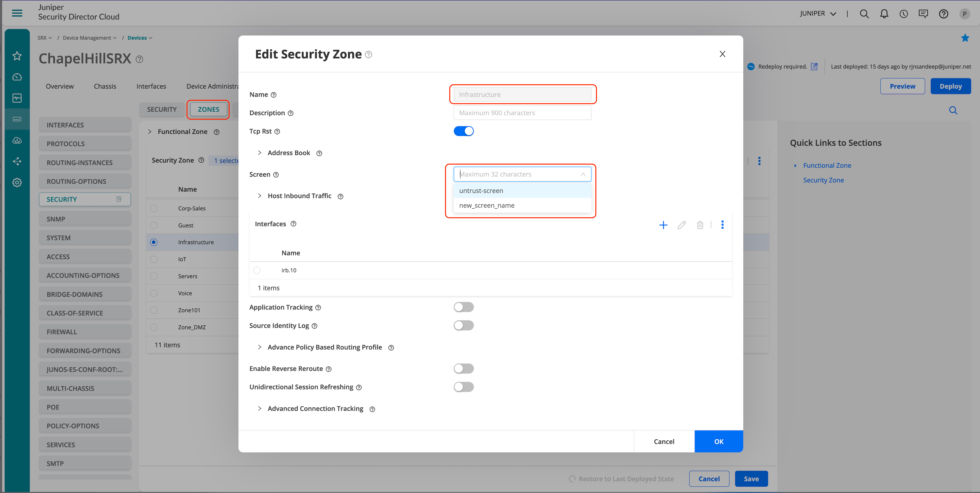Open the notifications bell icon

coord(884,14)
